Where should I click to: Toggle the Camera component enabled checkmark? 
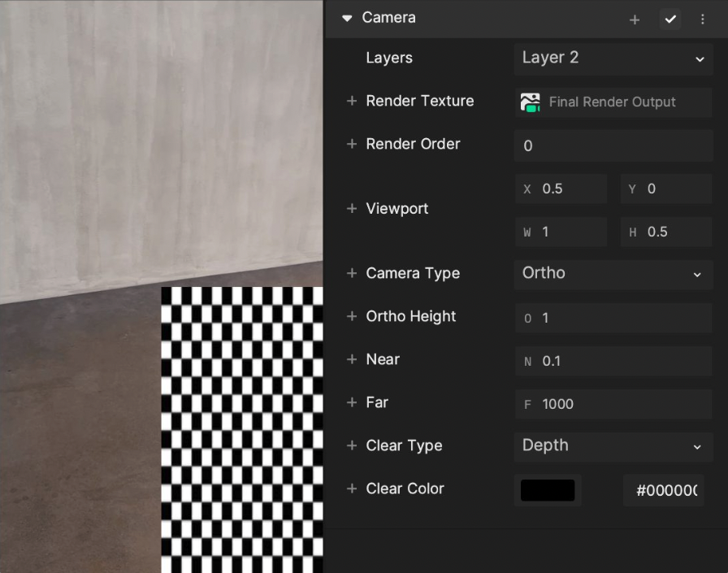point(669,19)
